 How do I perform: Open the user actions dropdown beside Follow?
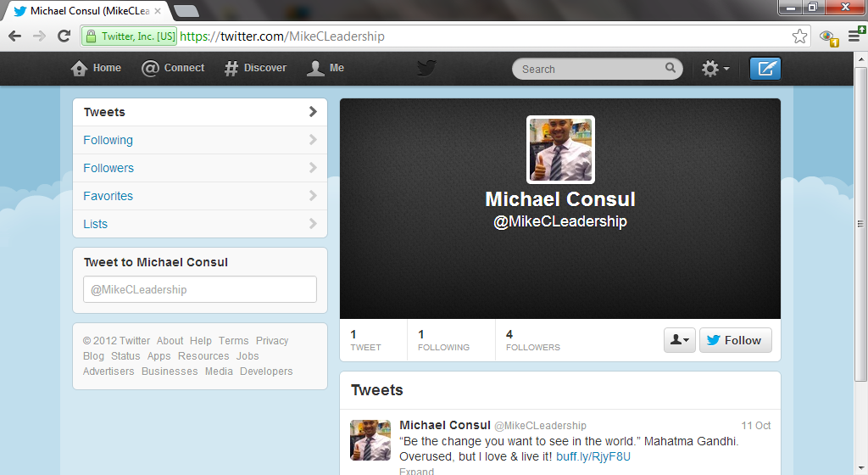click(x=679, y=340)
